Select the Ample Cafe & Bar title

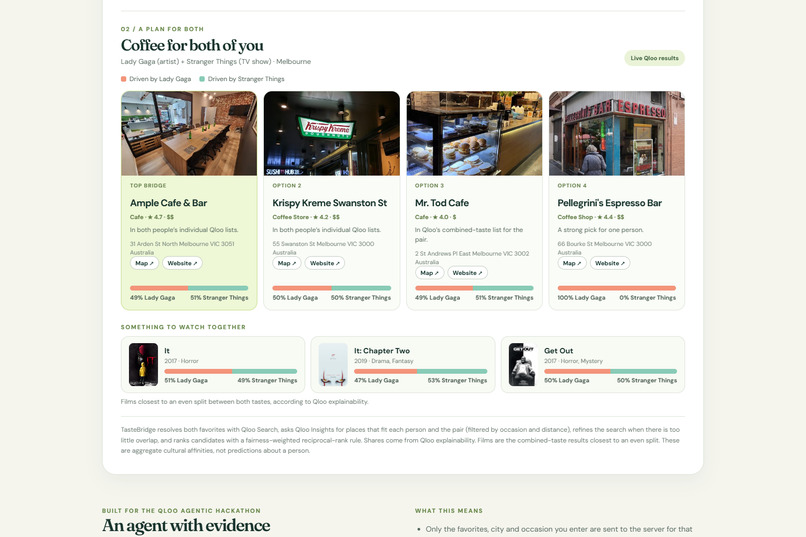tap(169, 203)
